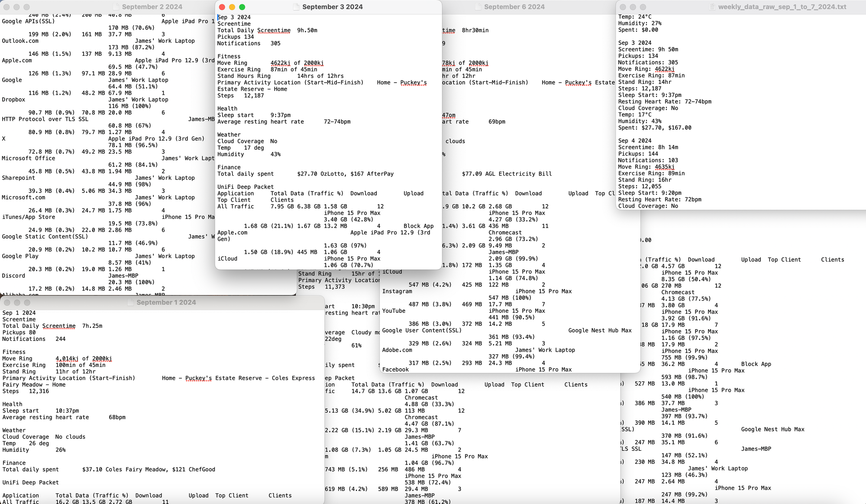Click 'Screentime: 8h 14m' in weekly data window
This screenshot has height=504, width=866.
pyautogui.click(x=648, y=147)
